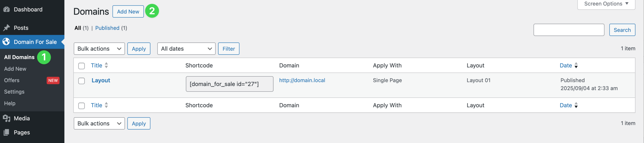Screen dimensions: 644x143
Task: Open Media menu item
Action: 22,118
